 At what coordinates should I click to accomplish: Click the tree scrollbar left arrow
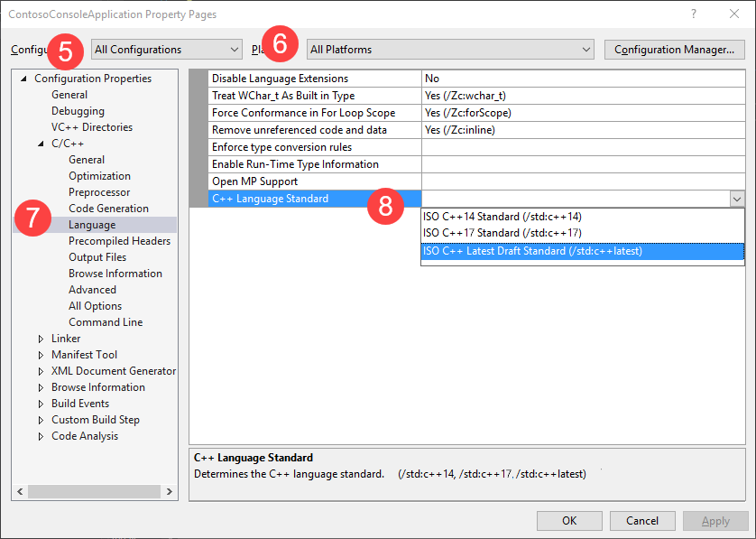20,492
